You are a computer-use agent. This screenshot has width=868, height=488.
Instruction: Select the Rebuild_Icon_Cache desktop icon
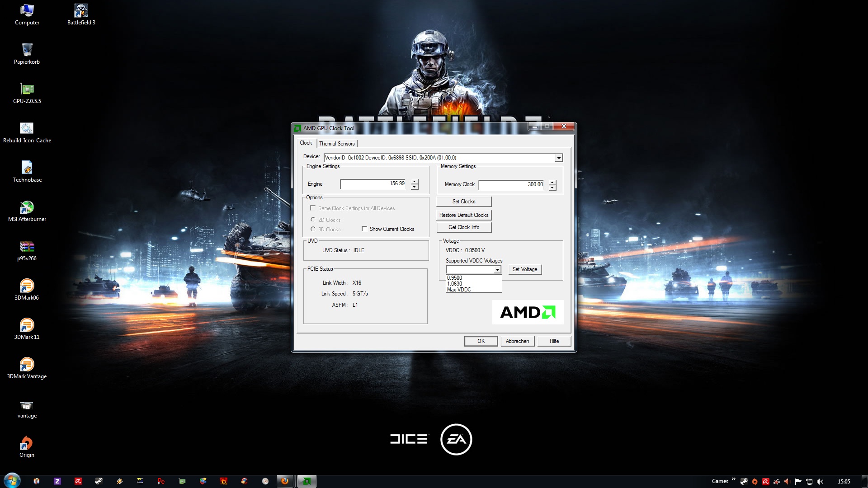[x=27, y=132]
